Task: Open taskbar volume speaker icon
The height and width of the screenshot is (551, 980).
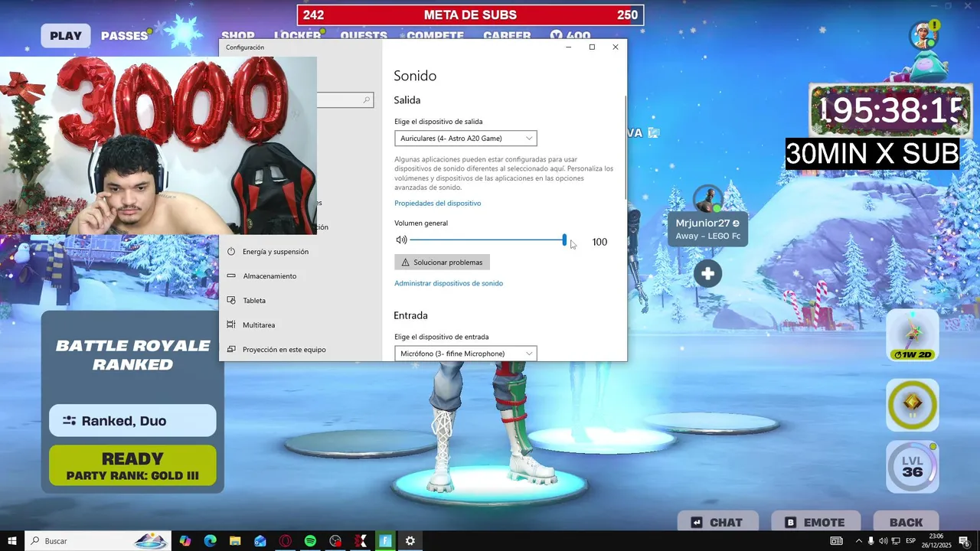Action: coord(883,541)
